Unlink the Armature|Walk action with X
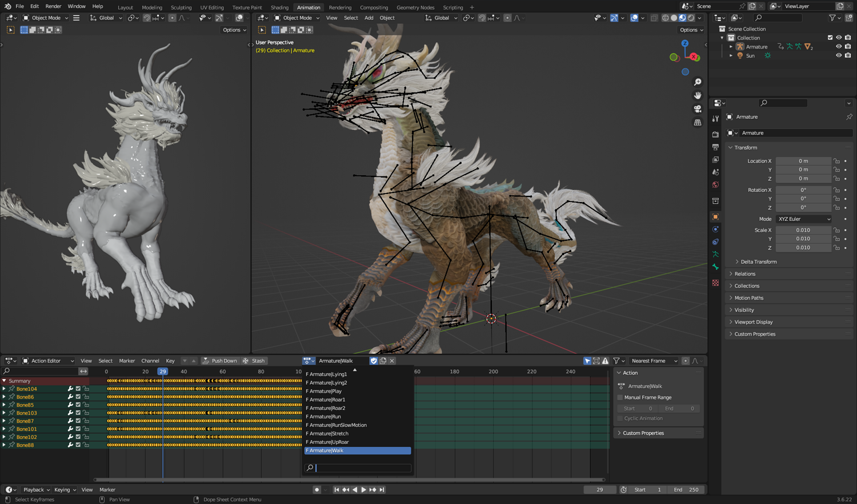857x504 pixels. (392, 361)
